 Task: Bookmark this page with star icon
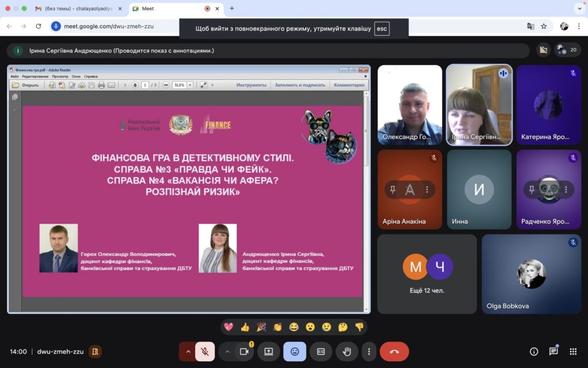544,26
